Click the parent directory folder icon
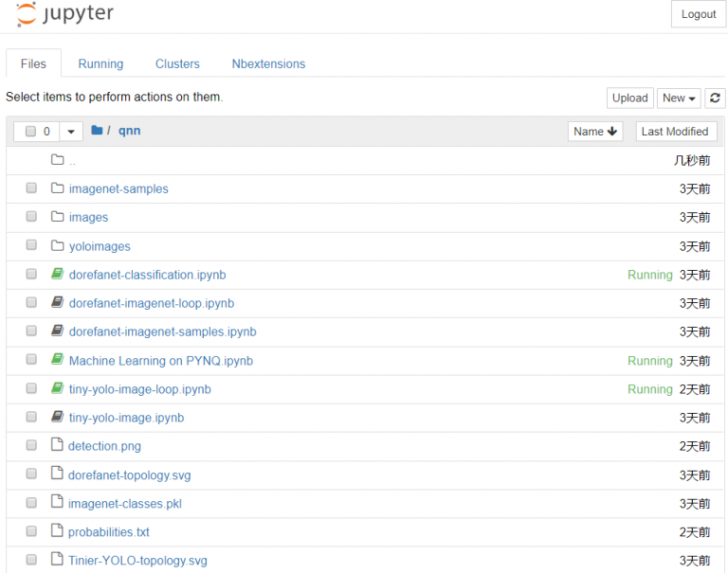The height and width of the screenshot is (573, 728). coord(57,160)
